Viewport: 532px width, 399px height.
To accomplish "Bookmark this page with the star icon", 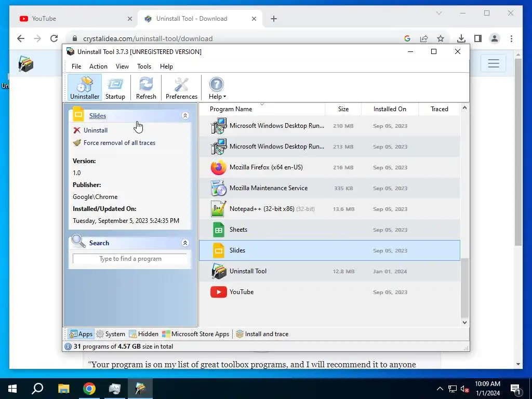I will tap(441, 38).
